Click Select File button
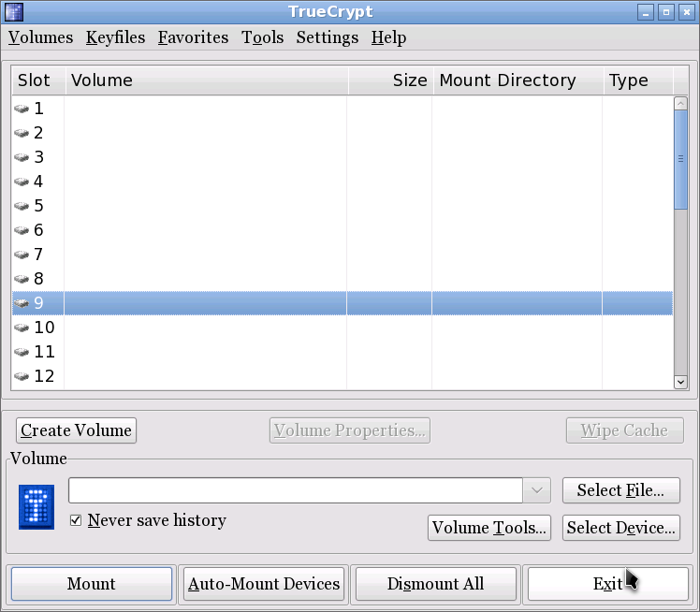700x612 pixels. (621, 490)
